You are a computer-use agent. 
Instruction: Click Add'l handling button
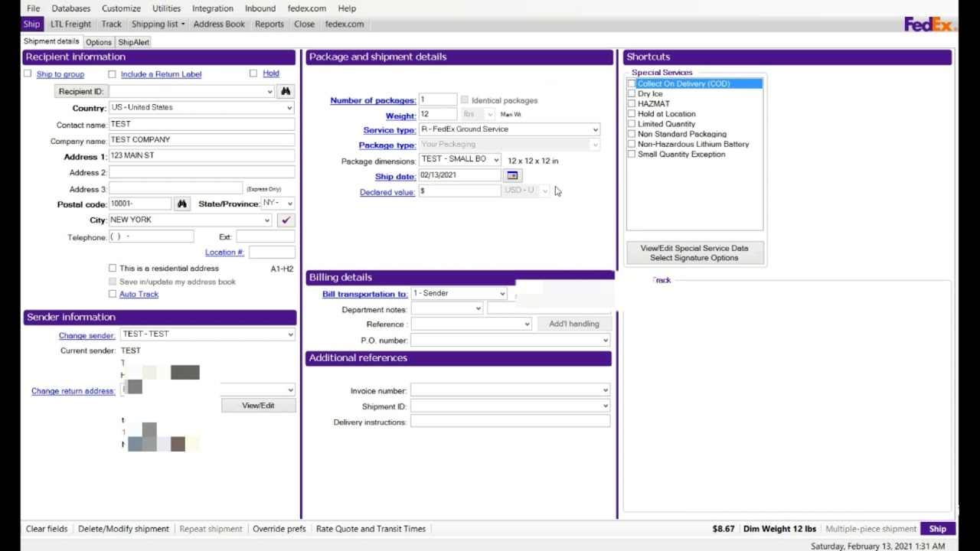pyautogui.click(x=574, y=324)
